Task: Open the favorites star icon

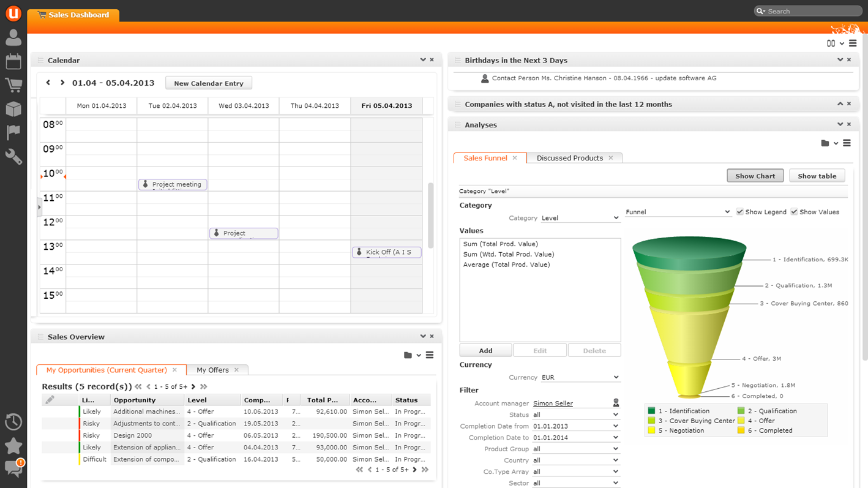Action: (x=13, y=446)
